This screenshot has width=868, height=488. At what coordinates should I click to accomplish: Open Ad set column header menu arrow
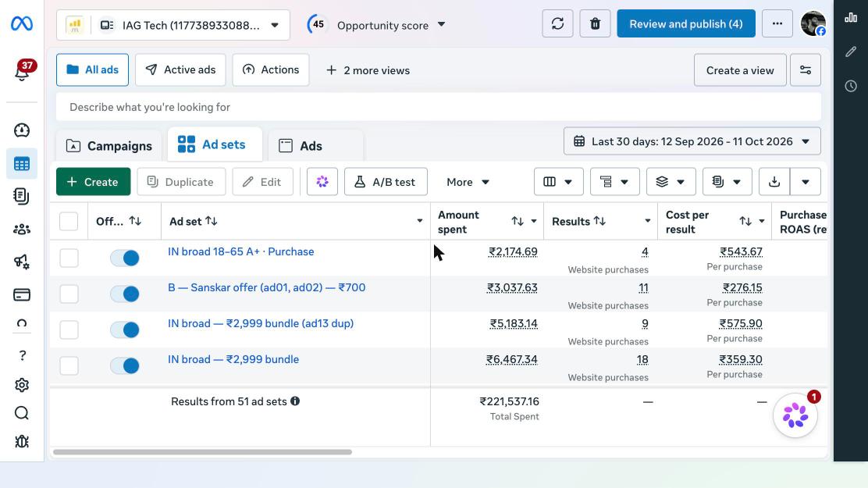(x=420, y=221)
